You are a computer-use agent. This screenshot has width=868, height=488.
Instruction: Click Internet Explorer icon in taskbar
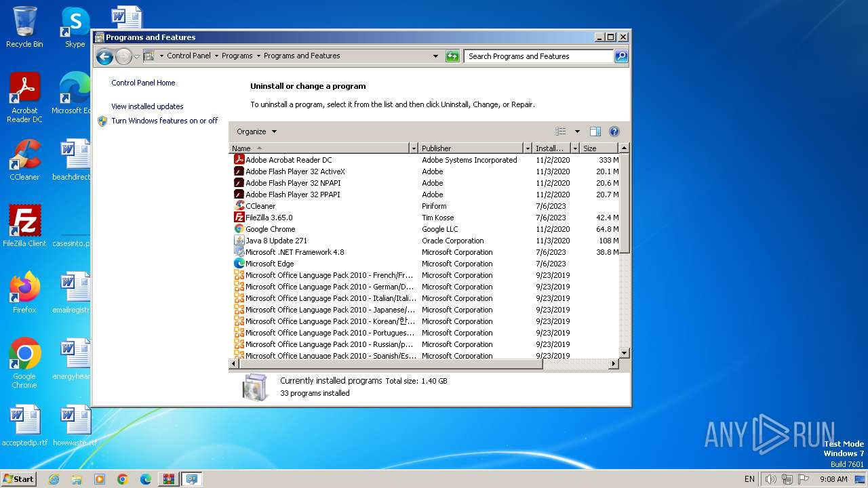coord(54,479)
